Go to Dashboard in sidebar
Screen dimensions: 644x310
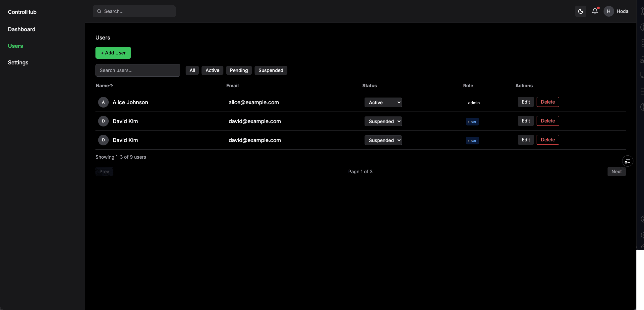[x=22, y=29]
